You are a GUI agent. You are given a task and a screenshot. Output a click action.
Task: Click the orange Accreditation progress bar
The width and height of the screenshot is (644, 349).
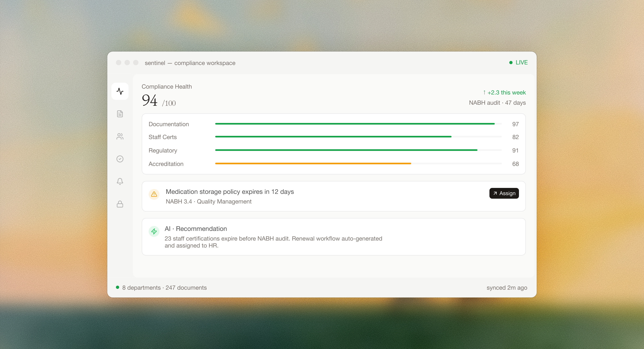point(358,163)
